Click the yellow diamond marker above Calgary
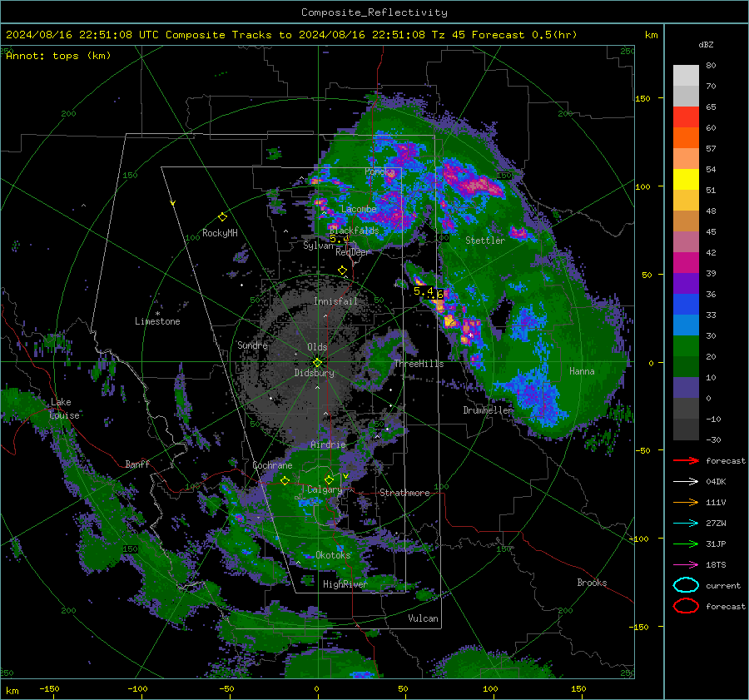 (329, 479)
